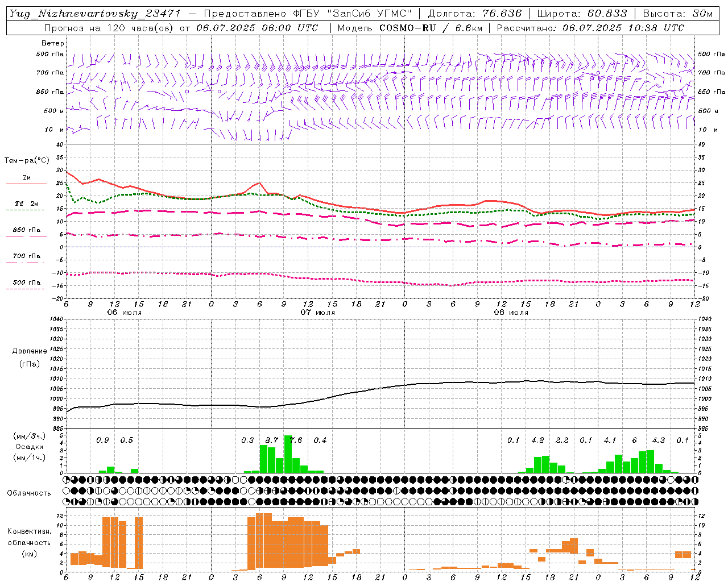
Task: Click the precipitation total 0.9
Action: pyautogui.click(x=102, y=440)
